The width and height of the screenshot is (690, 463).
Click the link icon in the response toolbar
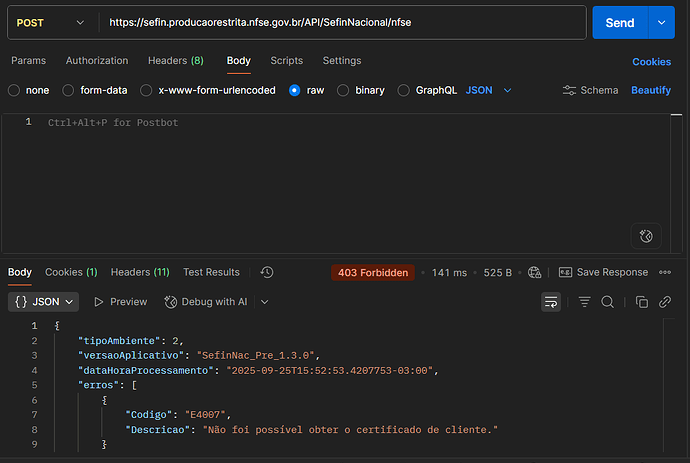665,301
